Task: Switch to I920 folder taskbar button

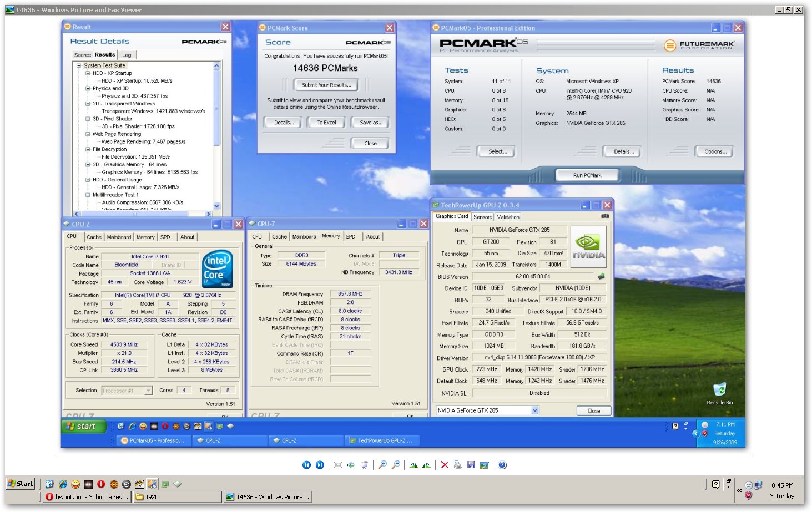Action: [x=176, y=497]
